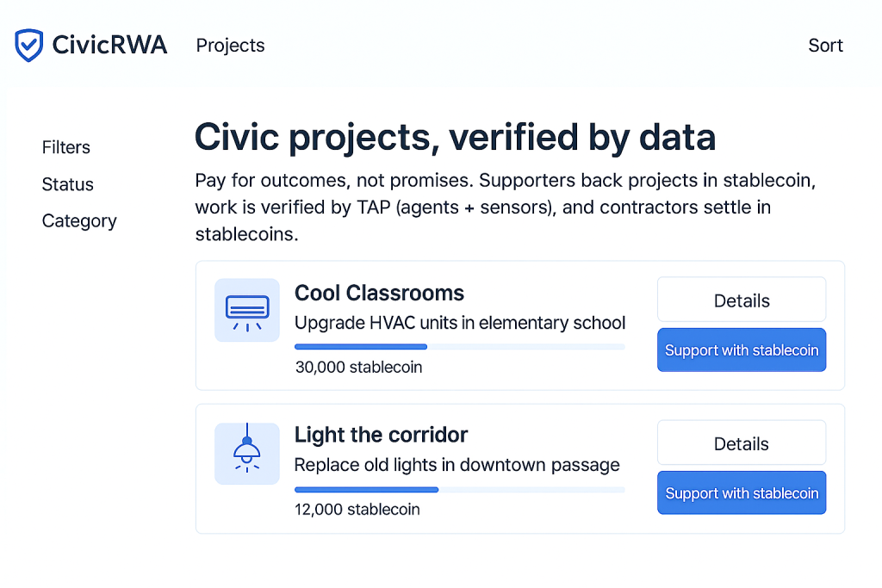Click the CivicRWA brand name text
Viewport: 882px width, 588px height.
click(x=109, y=46)
